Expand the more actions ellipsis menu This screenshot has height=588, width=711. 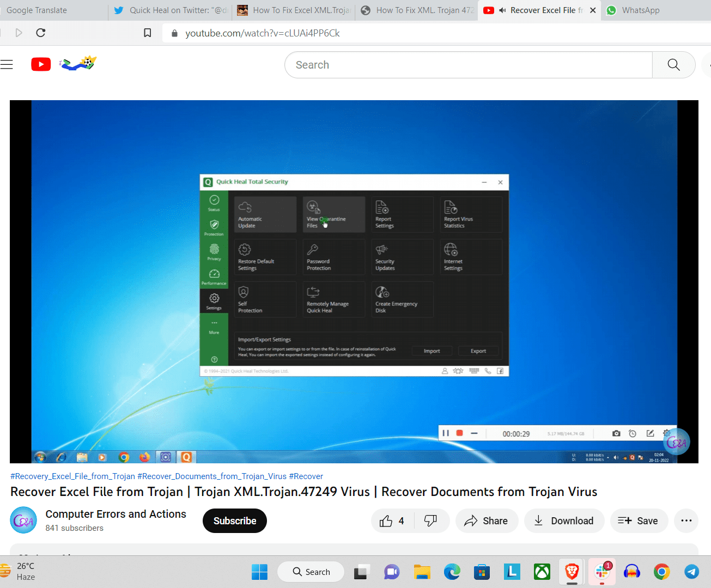coord(686,521)
